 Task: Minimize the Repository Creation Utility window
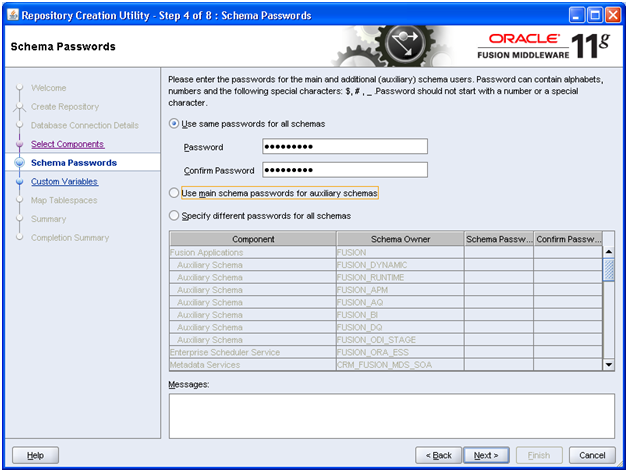[577, 15]
